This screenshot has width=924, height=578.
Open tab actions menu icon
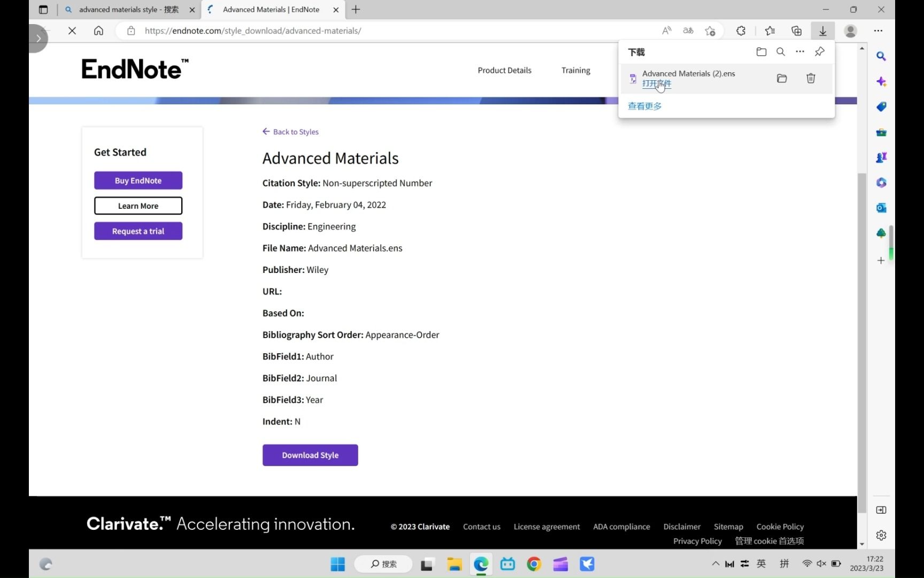click(43, 10)
